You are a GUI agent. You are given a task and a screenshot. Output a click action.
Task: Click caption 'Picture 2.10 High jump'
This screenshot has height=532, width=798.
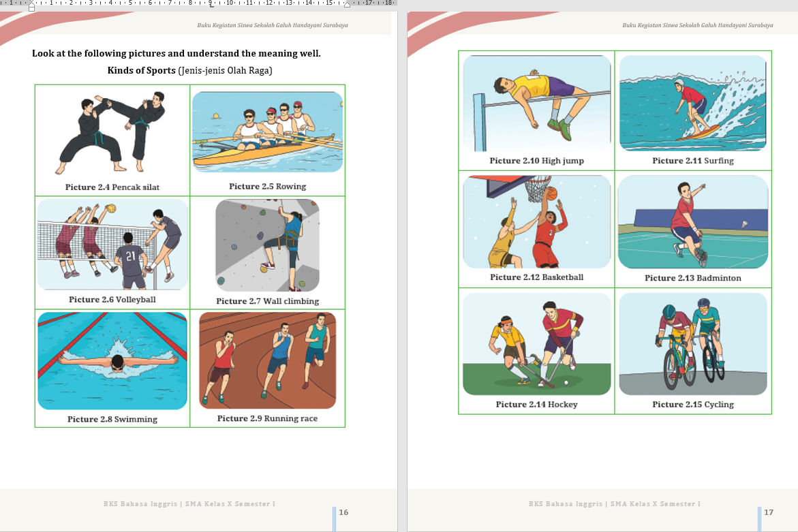(537, 161)
